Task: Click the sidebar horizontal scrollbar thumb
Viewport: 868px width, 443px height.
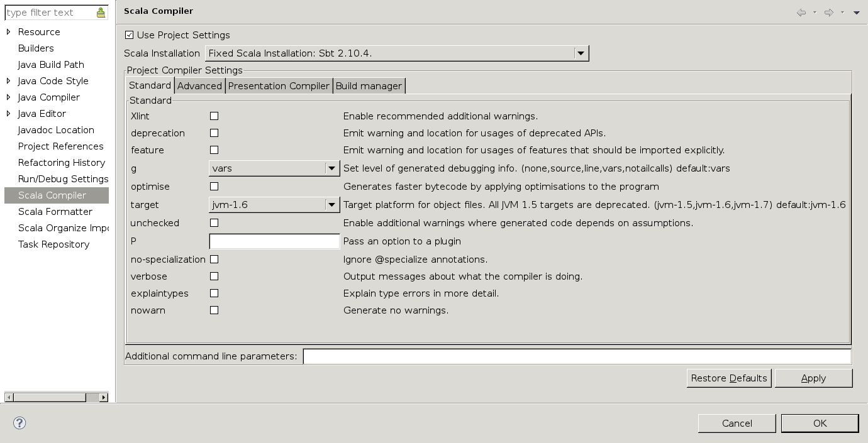Action: click(x=50, y=397)
